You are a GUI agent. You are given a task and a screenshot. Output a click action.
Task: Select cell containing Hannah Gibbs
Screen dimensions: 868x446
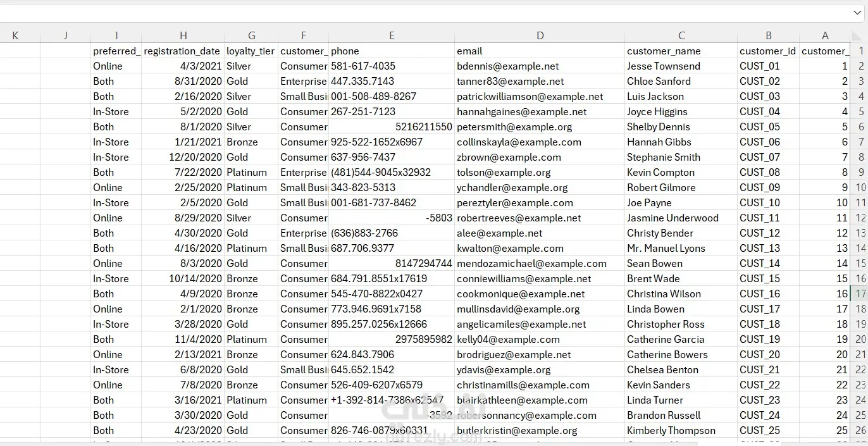click(681, 142)
